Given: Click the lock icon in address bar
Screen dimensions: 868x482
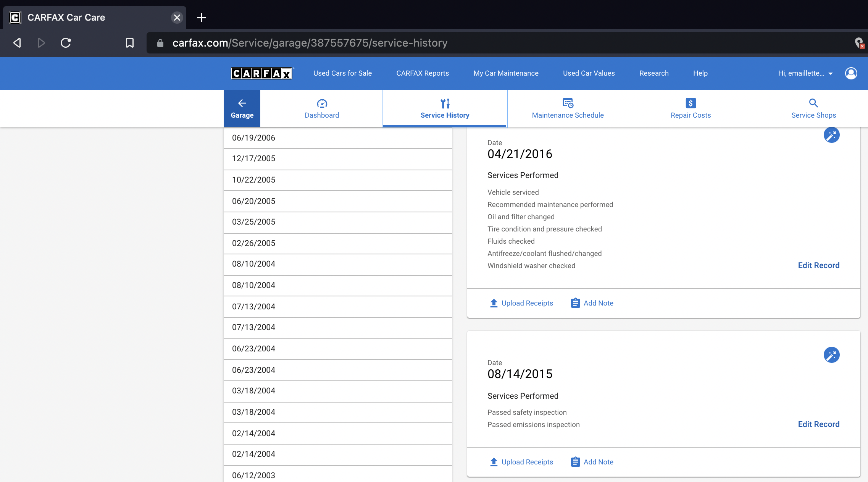Looking at the screenshot, I should [x=160, y=43].
